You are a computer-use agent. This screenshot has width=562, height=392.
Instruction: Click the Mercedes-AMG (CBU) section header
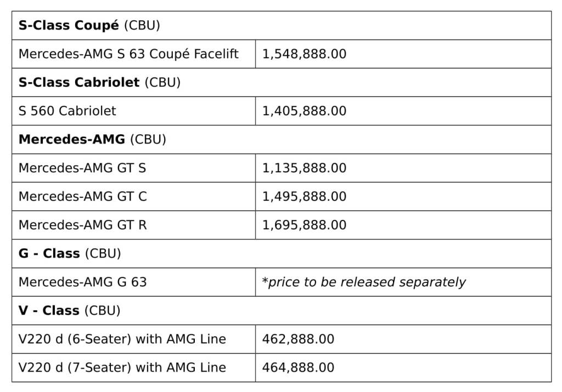pyautogui.click(x=92, y=139)
